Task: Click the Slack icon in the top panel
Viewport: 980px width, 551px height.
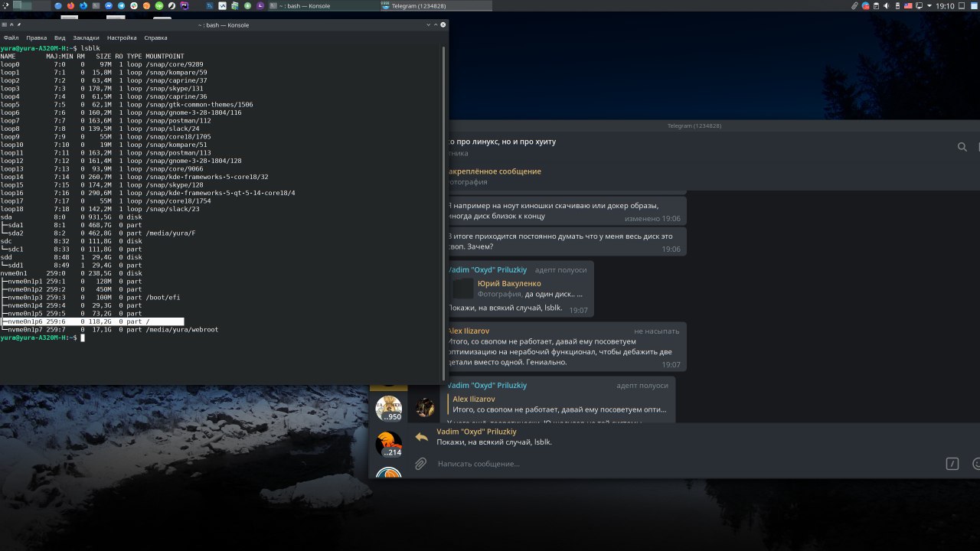Action: point(133,5)
